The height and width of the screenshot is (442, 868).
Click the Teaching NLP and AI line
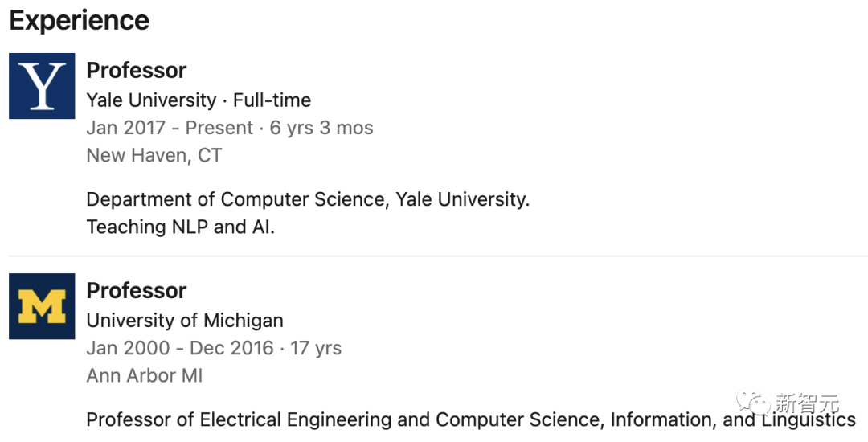[x=180, y=227]
